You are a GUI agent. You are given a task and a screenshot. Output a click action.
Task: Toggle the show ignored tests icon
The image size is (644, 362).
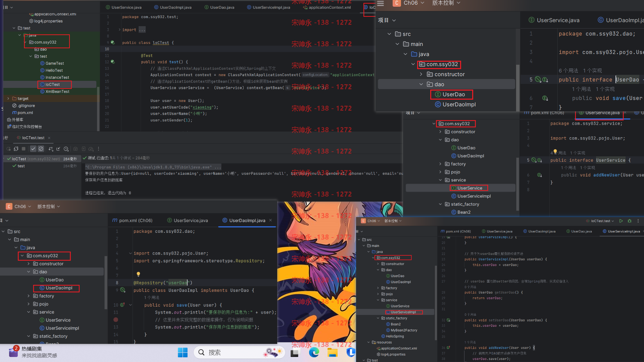(x=41, y=149)
